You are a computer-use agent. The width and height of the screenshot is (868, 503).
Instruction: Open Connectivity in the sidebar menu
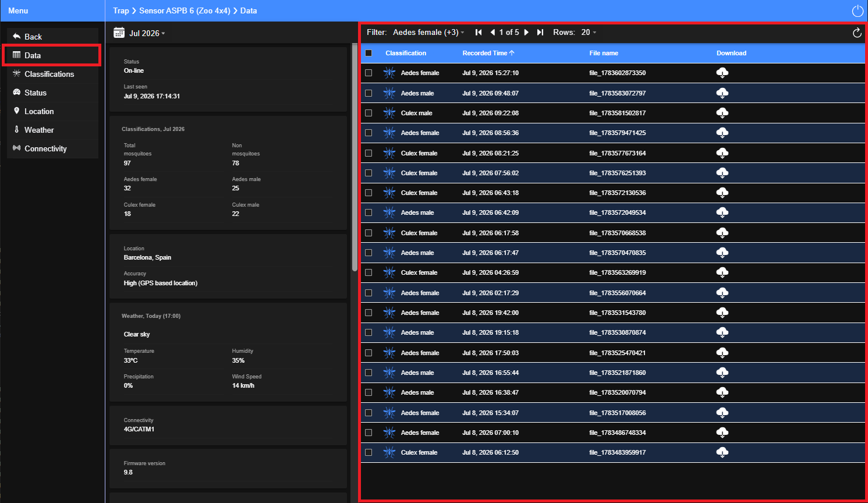click(52, 148)
